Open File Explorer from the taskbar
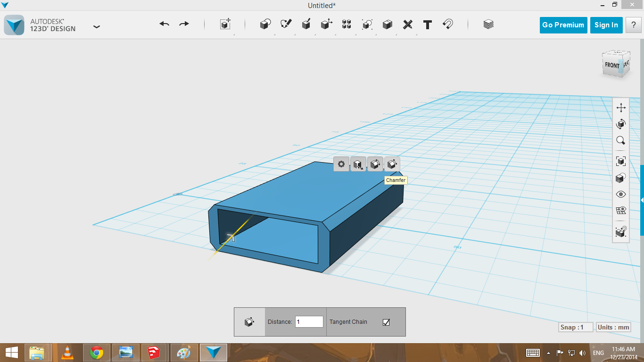 (37, 353)
